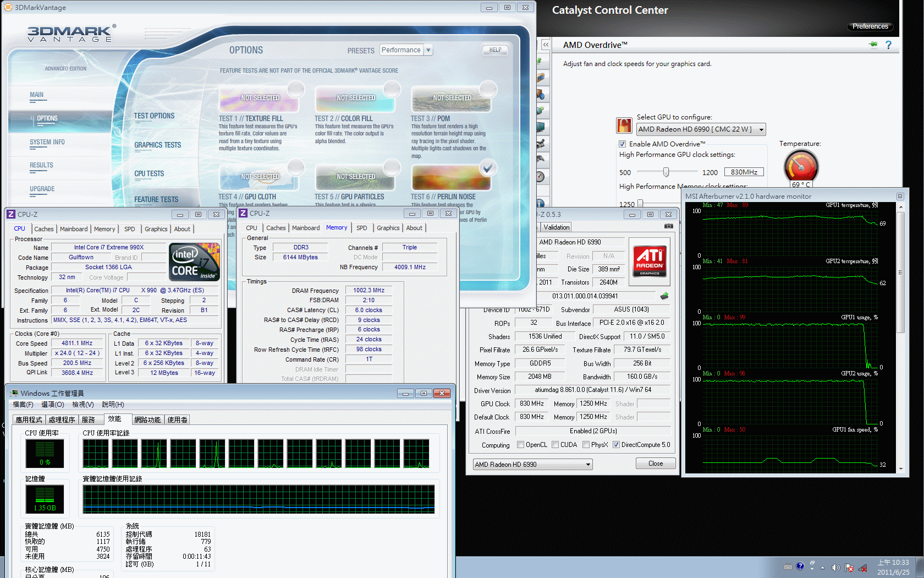Open CPU TESTS section in 3DMark

click(x=149, y=173)
